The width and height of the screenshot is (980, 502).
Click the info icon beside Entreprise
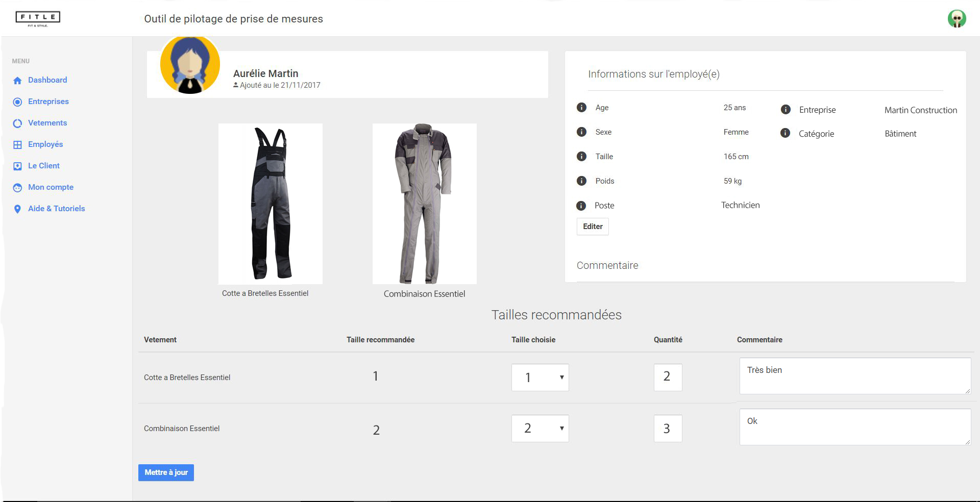(786, 110)
